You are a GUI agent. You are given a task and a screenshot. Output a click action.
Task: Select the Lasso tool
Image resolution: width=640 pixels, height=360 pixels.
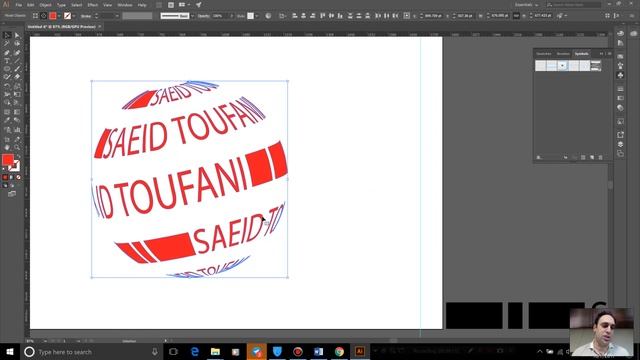(x=17, y=44)
